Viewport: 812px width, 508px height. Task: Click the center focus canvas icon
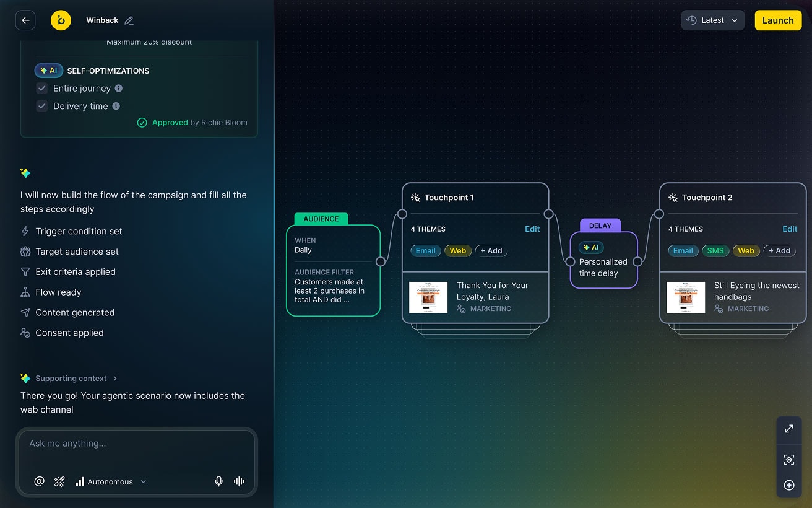pyautogui.click(x=789, y=460)
